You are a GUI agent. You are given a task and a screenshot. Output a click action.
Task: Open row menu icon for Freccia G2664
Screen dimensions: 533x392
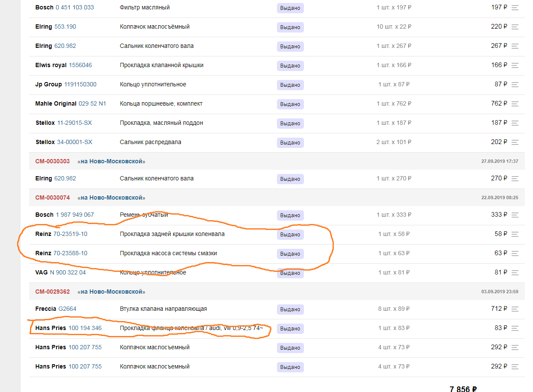pos(515,309)
